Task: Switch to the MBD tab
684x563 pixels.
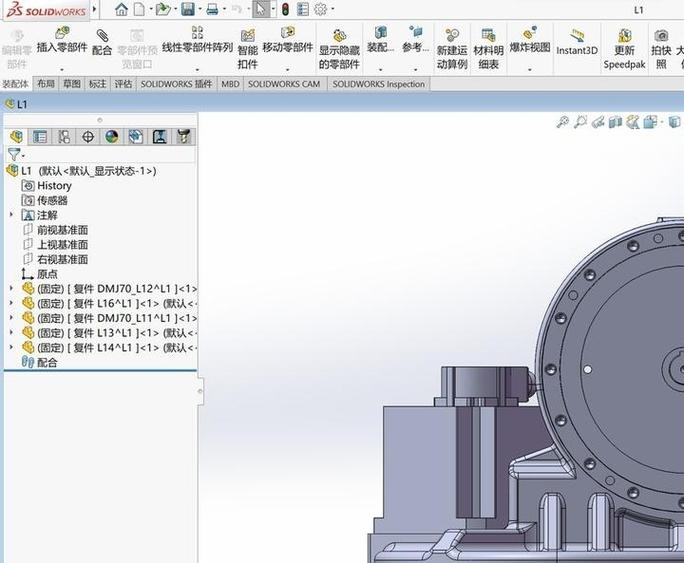Action: click(230, 84)
